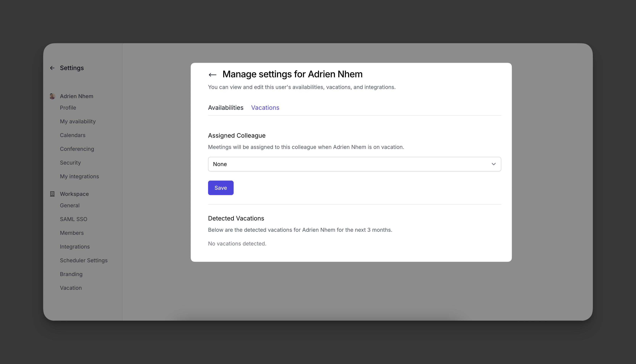Screen dimensions: 636x364
Task: Click the Workspace building icon
Action: (x=52, y=194)
